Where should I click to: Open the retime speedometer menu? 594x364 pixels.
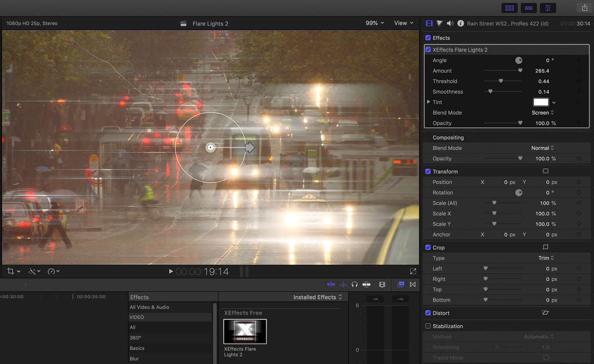tap(53, 271)
